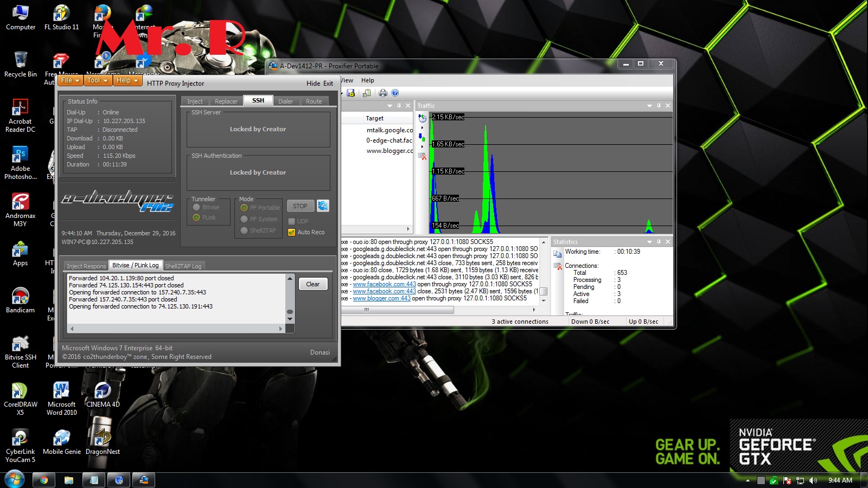Open the Inject Respons log tab
The height and width of the screenshot is (488, 868).
coord(86,266)
